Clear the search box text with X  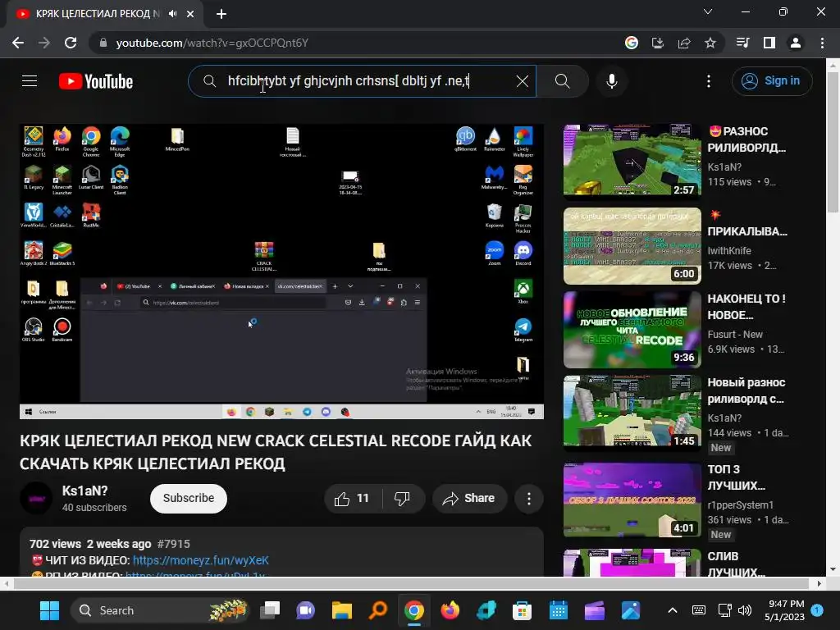tap(523, 81)
